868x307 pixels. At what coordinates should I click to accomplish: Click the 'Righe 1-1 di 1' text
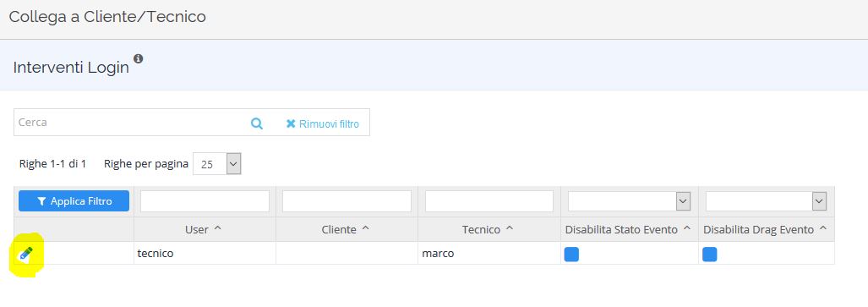pos(52,164)
